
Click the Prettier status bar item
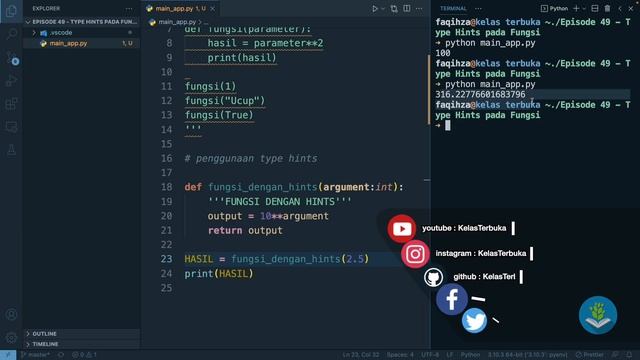(589, 355)
